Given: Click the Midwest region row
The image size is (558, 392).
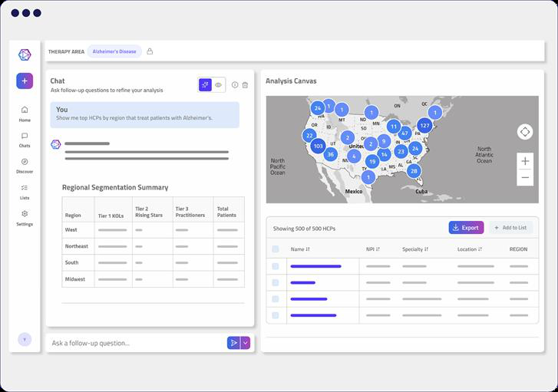Looking at the screenshot, I should [x=153, y=279].
